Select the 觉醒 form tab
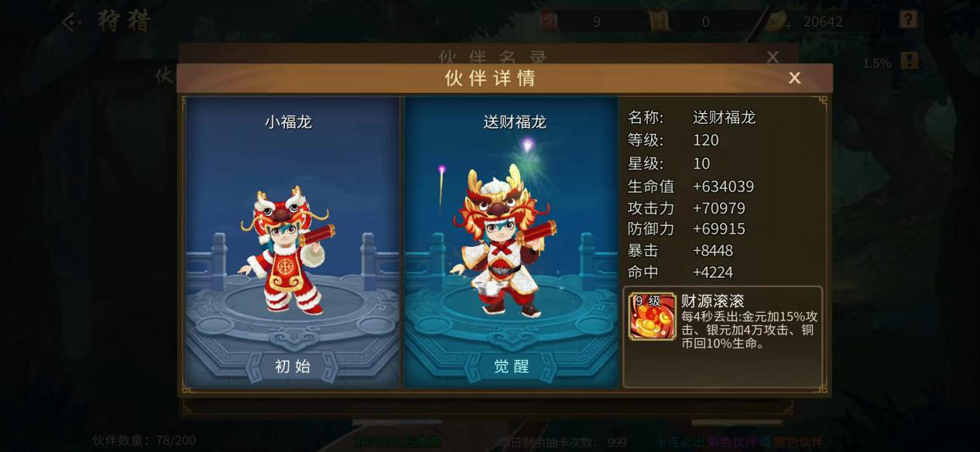The height and width of the screenshot is (452, 980). click(x=512, y=367)
